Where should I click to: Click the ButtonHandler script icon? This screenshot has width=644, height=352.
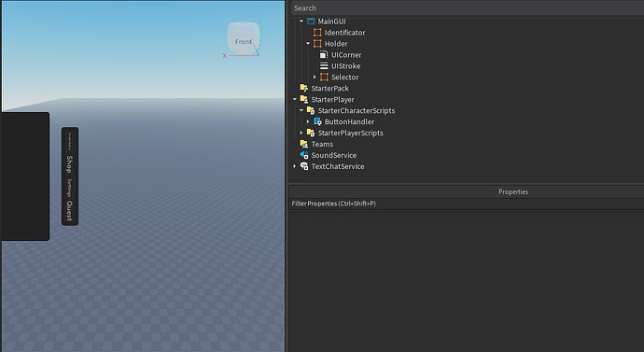[x=317, y=121]
